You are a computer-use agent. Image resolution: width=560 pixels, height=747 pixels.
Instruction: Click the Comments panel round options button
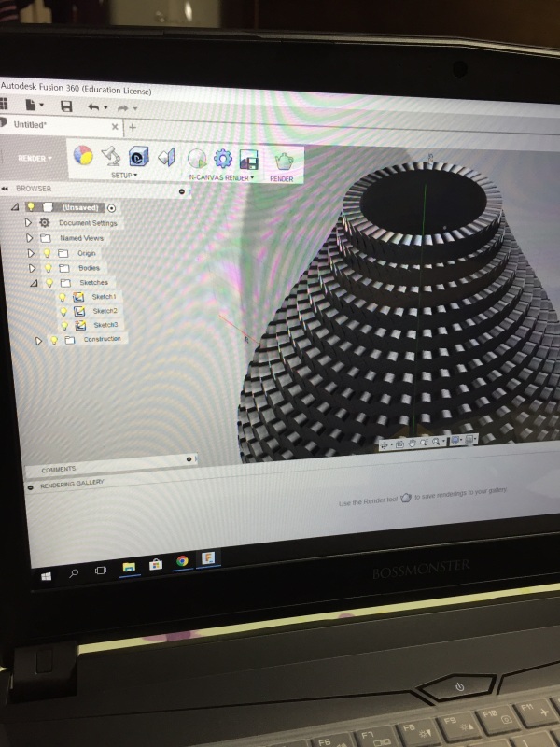pos(189,459)
